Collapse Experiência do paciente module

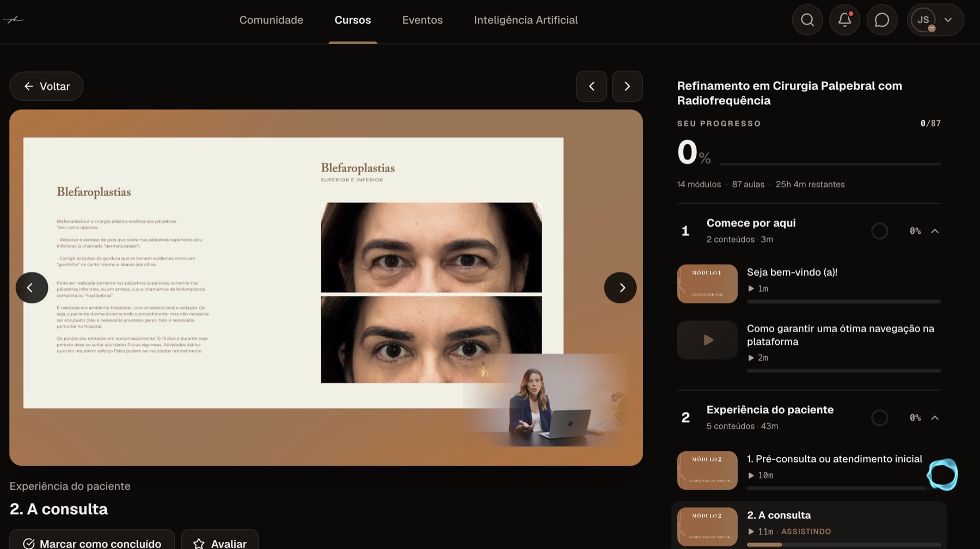pyautogui.click(x=935, y=418)
